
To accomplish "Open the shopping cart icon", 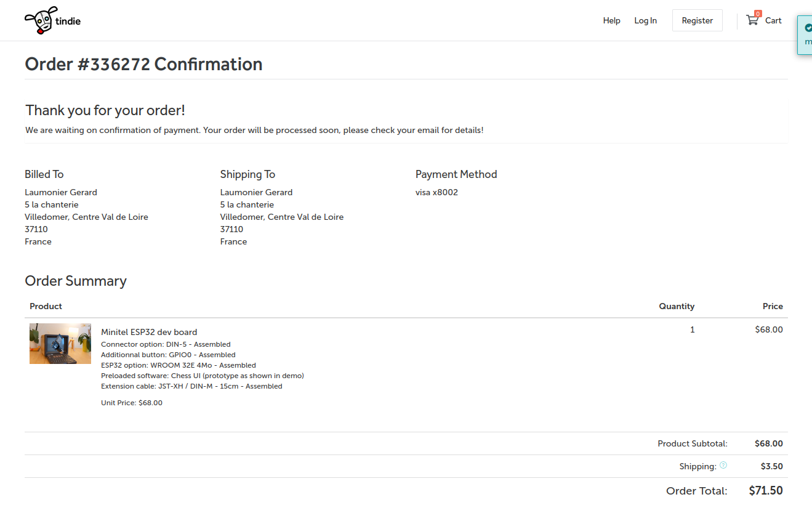I will [752, 20].
